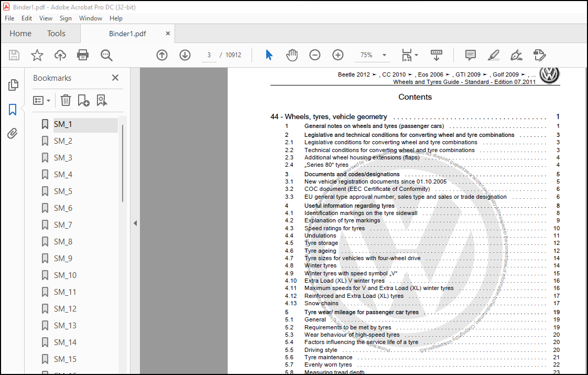The height and width of the screenshot is (375, 588).
Task: Click contents entry 'Undulations'
Action: click(320, 235)
